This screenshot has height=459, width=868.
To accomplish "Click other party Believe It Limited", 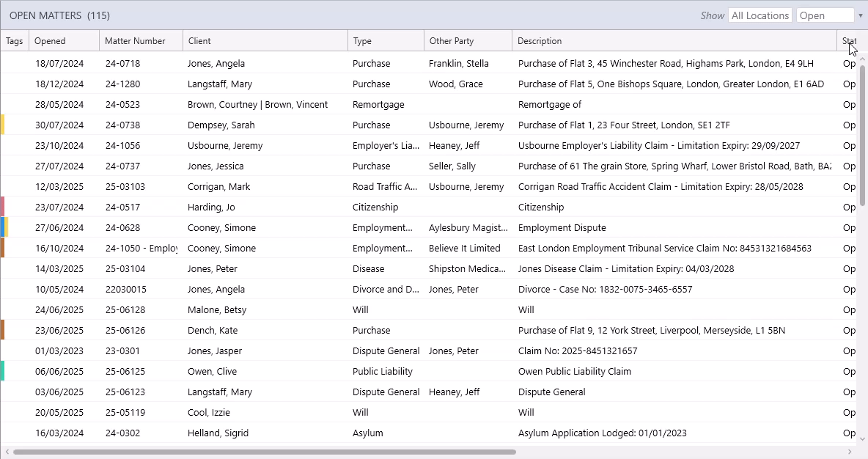I will tap(465, 248).
